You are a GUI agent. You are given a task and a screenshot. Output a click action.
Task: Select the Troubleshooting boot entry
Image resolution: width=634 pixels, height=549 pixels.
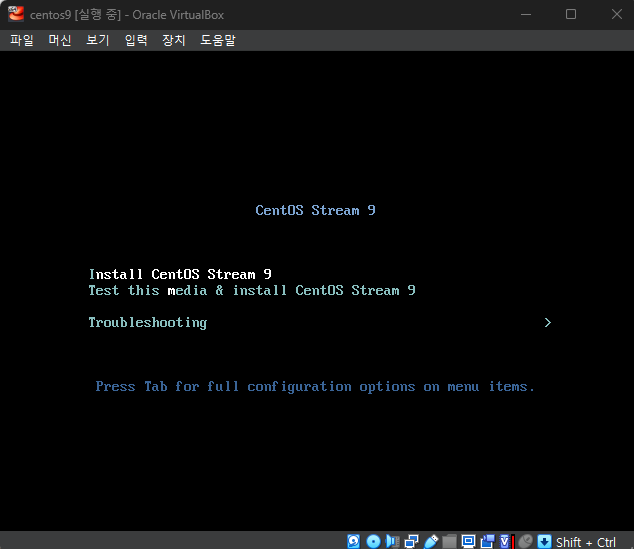(148, 323)
